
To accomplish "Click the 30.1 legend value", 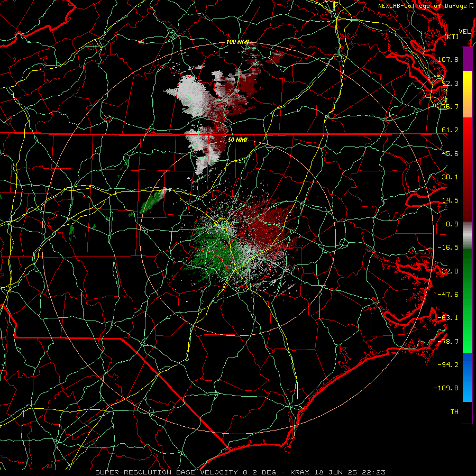I will pos(450,177).
